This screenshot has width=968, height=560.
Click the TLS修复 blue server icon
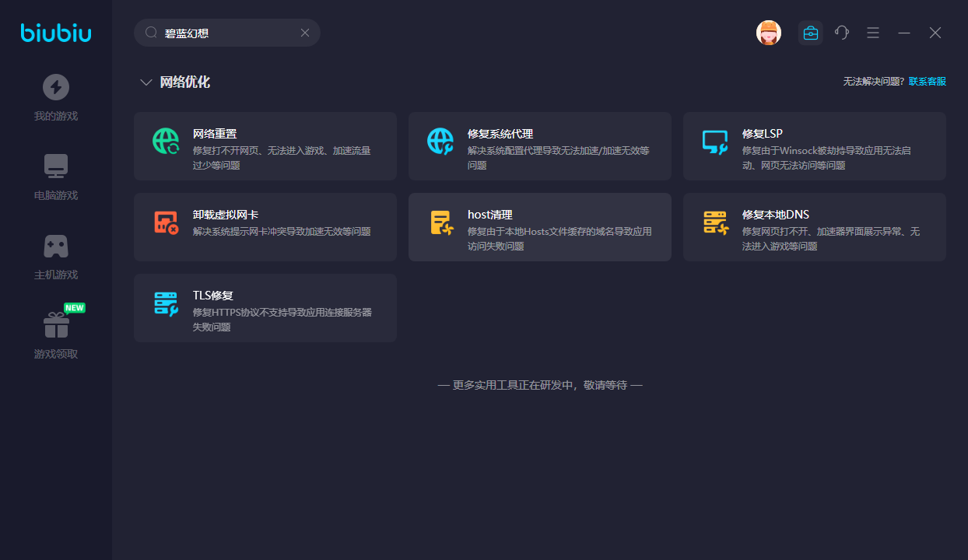[x=166, y=303]
